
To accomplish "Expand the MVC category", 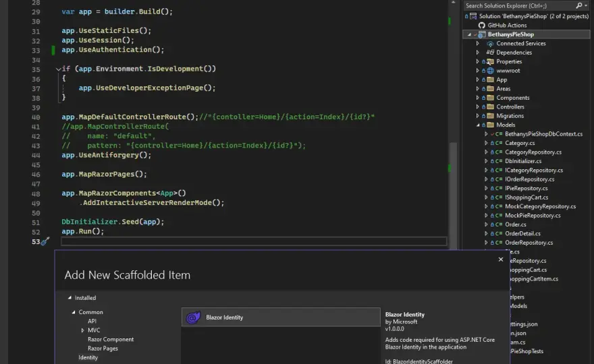I will (82, 330).
